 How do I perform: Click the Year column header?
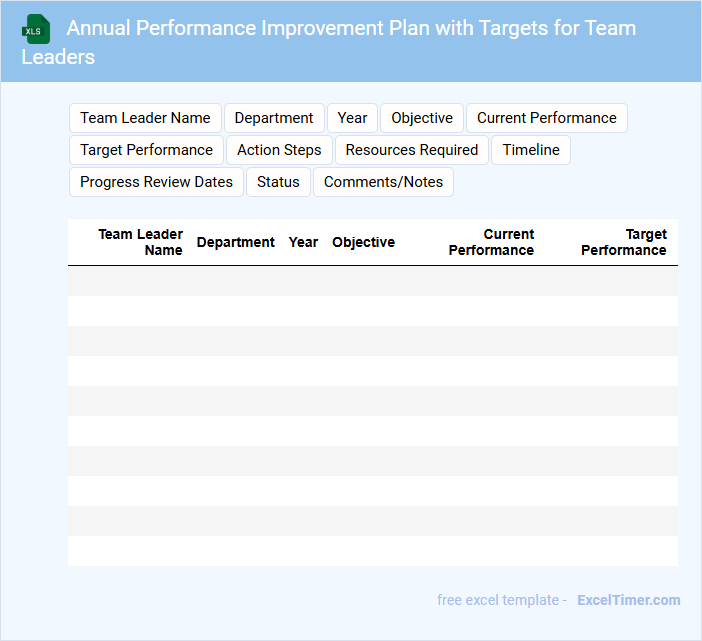click(303, 242)
